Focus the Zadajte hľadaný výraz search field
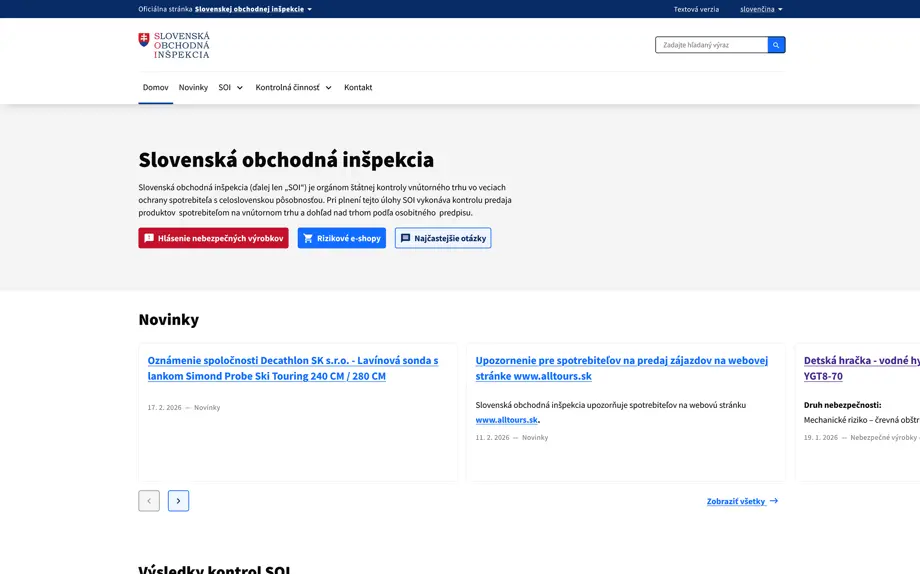920x574 pixels. click(x=712, y=45)
